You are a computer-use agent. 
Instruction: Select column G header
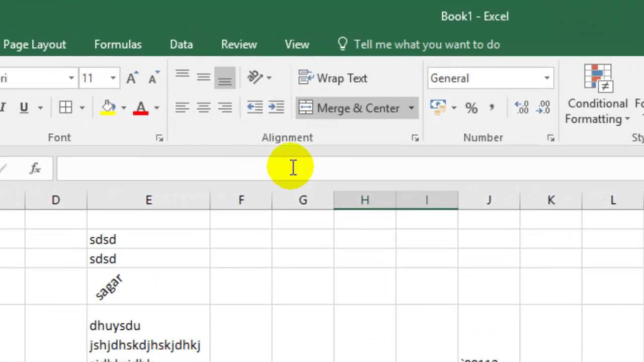click(303, 200)
